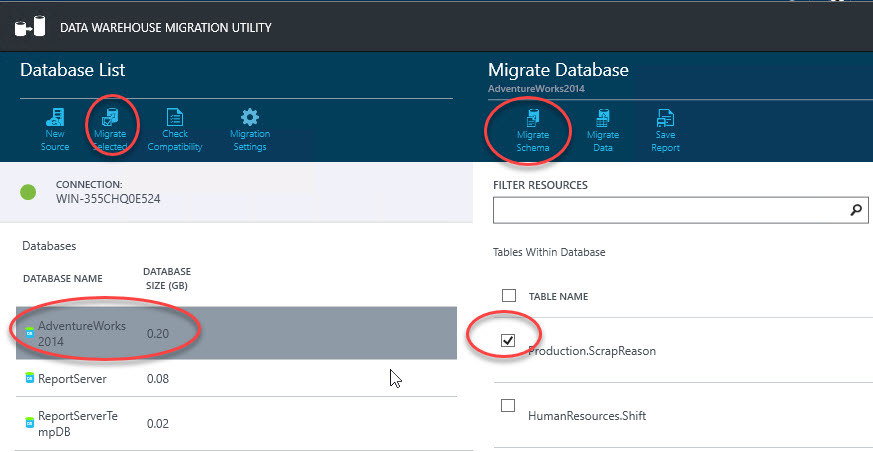Uncheck the Production.ScrapReason checkbox
This screenshot has width=873, height=452.
pos(509,341)
